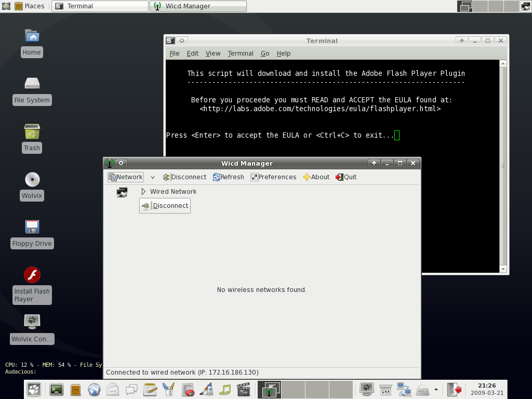Switch to Wicd Manager in top taskbar
This screenshot has height=399, width=532.
coord(198,6)
